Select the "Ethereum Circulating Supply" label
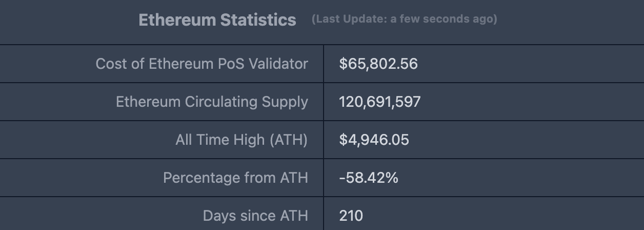The width and height of the screenshot is (644, 230). pos(212,102)
